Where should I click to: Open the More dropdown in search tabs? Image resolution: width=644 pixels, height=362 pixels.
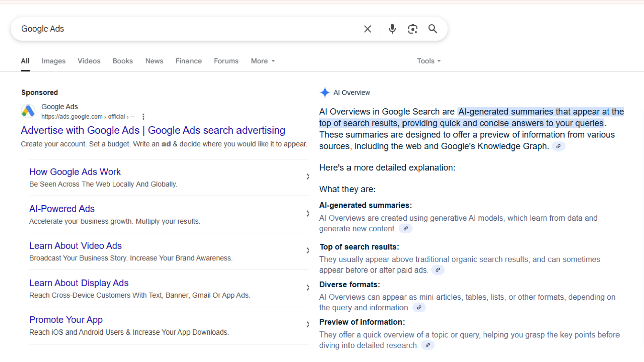tap(263, 61)
